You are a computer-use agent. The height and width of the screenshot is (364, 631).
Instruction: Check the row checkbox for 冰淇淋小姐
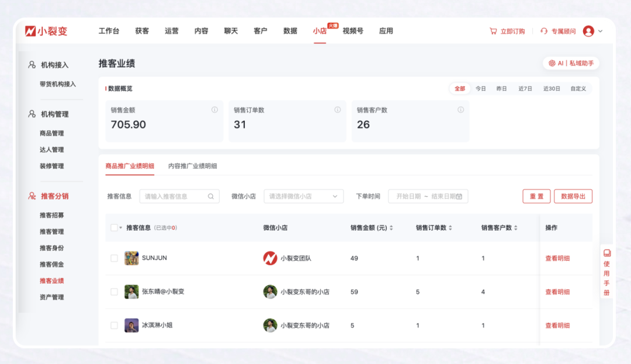point(114,325)
